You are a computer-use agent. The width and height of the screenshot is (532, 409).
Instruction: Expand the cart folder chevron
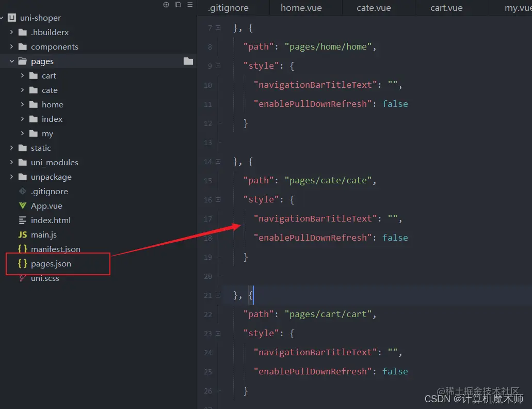click(22, 75)
